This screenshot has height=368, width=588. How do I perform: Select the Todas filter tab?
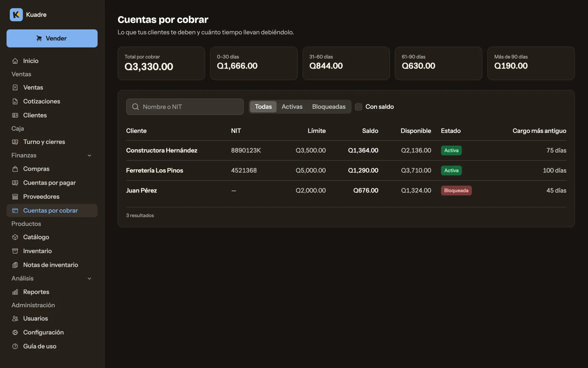pos(263,107)
